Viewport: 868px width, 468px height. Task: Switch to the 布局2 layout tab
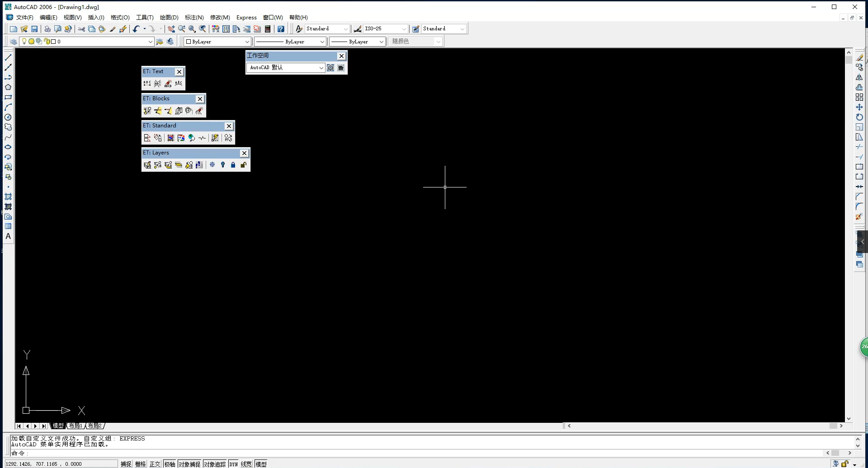pyautogui.click(x=94, y=426)
